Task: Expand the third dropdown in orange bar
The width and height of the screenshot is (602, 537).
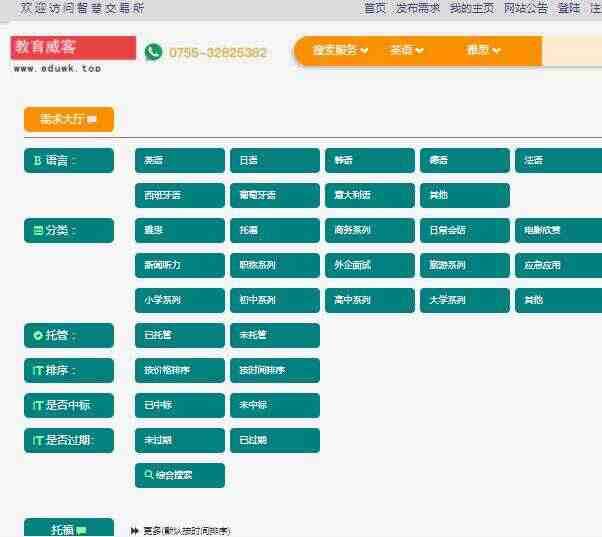Action: point(483,50)
